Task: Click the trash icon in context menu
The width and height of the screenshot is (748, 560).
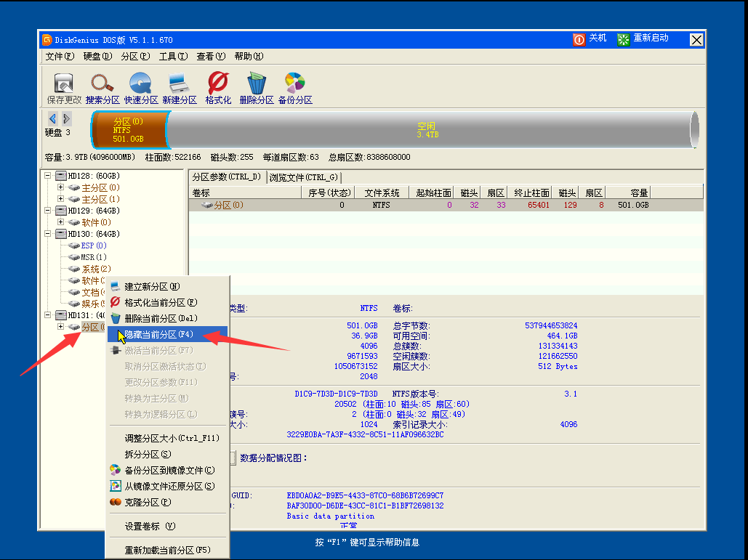Action: [x=116, y=318]
